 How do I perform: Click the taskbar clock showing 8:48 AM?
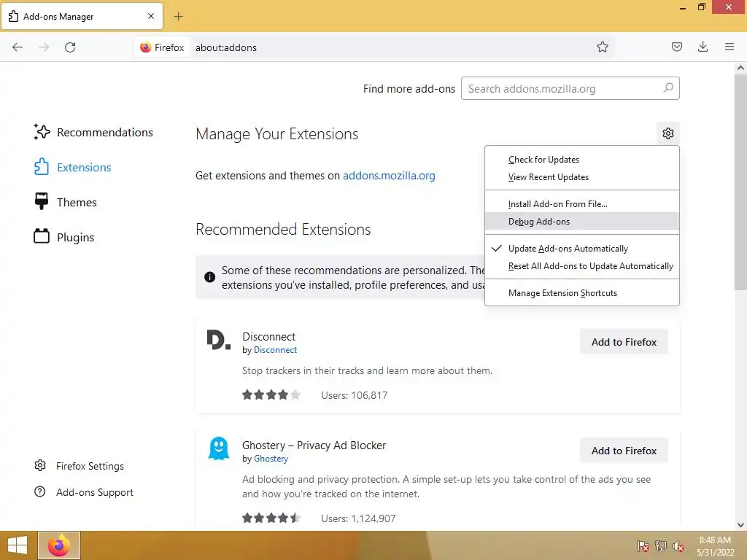(x=715, y=546)
